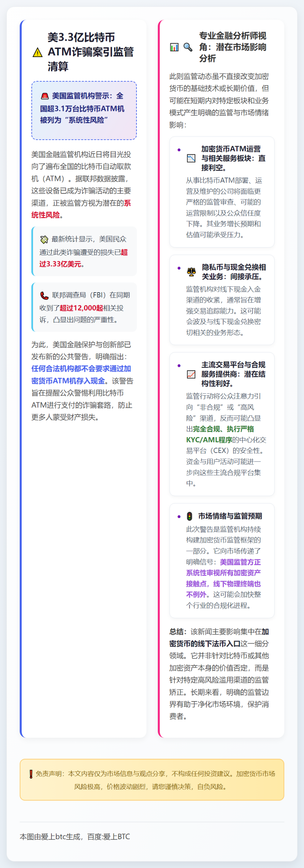The width and height of the screenshot is (304, 868).
Task: Click the yellow warning triangle icon
Action: [x=38, y=52]
